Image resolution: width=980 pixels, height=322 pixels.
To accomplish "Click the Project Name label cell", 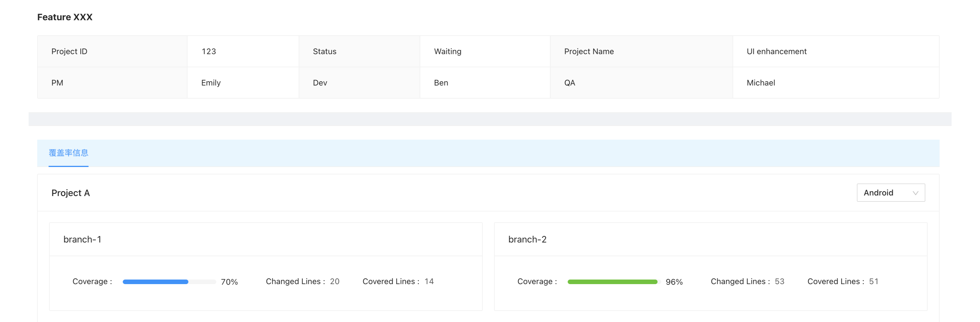I will [x=641, y=51].
